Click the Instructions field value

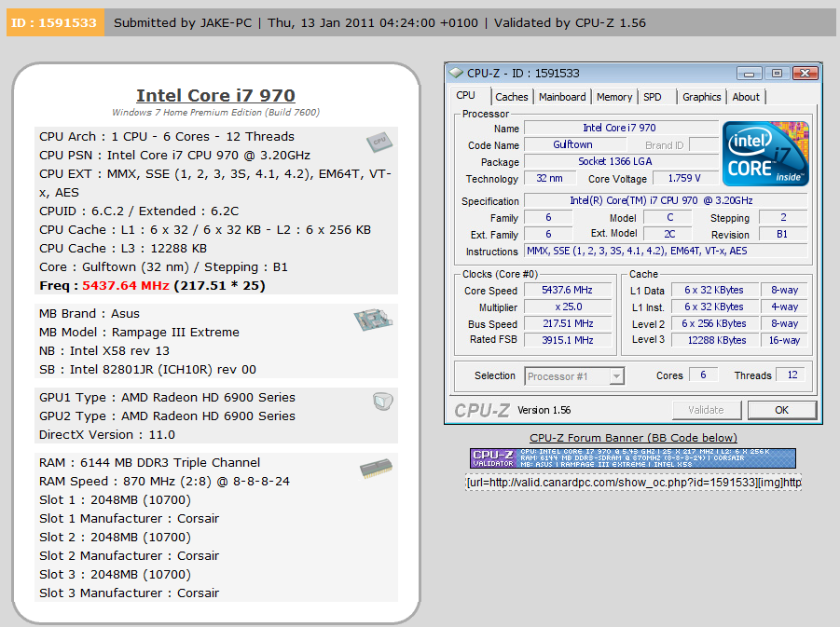(666, 251)
